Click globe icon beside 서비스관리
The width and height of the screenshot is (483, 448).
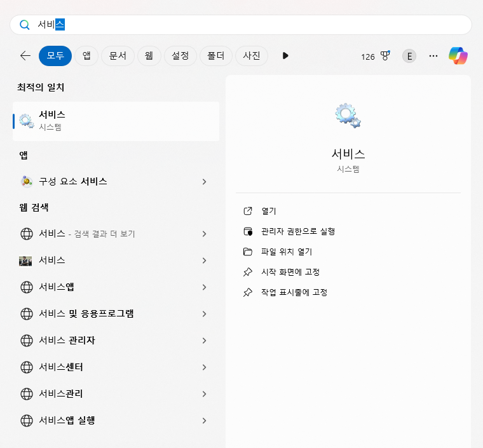pyautogui.click(x=27, y=394)
